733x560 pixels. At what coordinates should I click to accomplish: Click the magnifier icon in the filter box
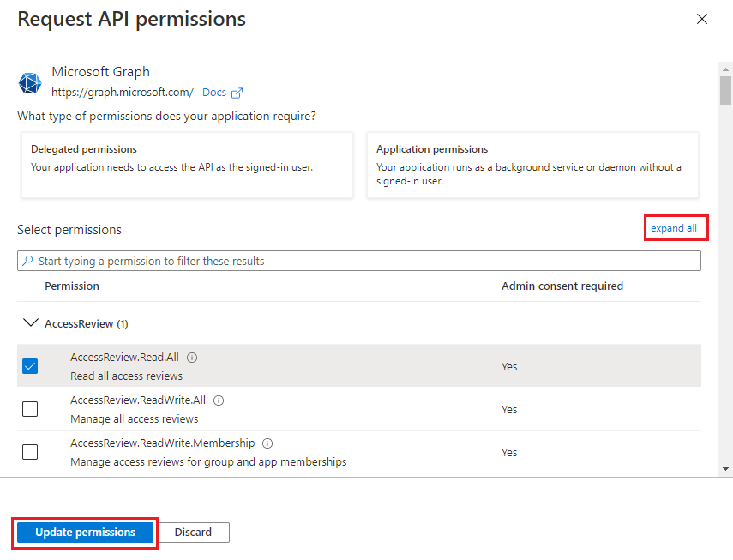pyautogui.click(x=28, y=260)
